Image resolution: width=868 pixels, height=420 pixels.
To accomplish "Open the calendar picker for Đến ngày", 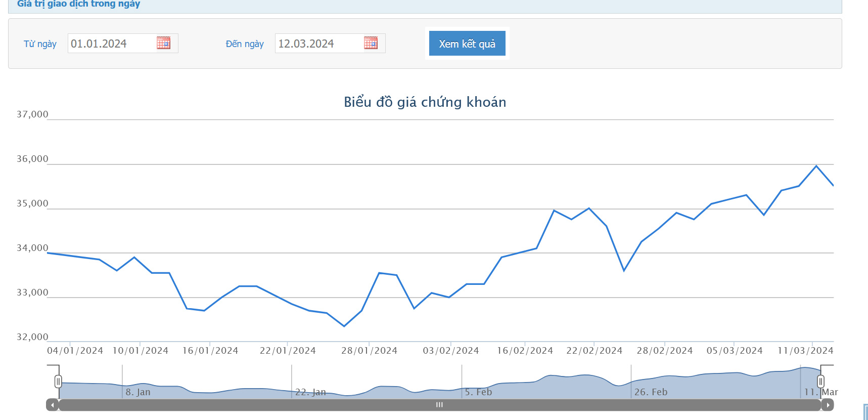I will tap(371, 43).
